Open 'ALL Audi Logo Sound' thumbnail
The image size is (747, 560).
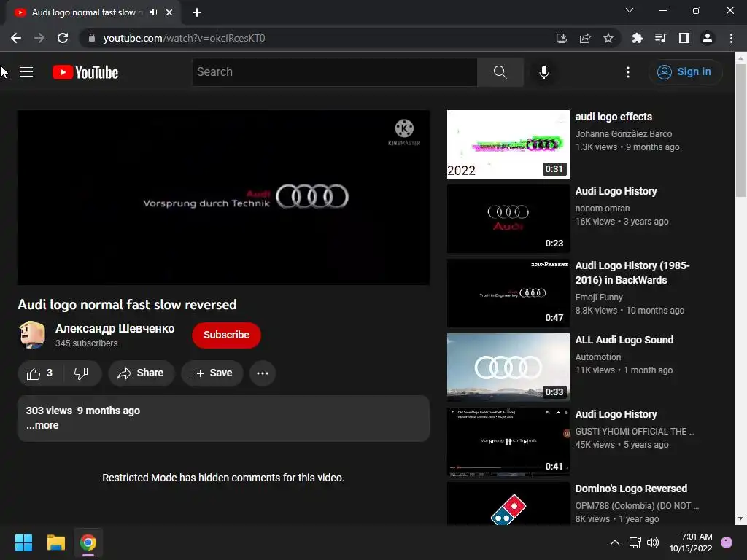pos(508,367)
